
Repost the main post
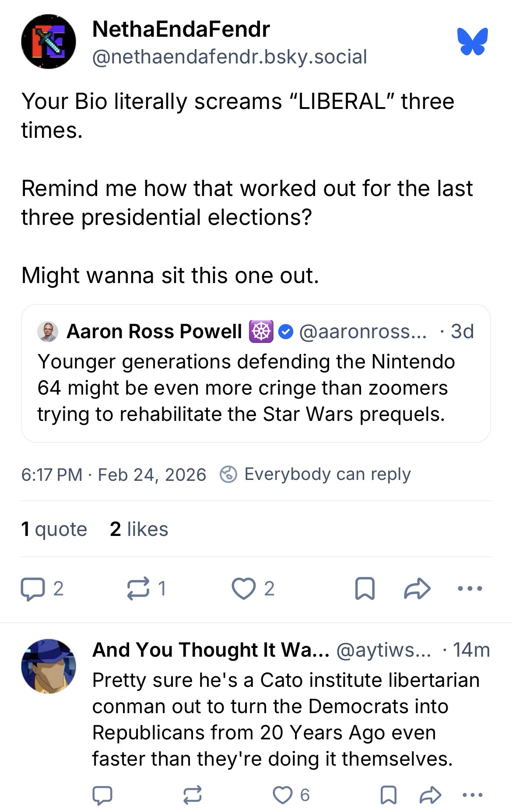coord(137,589)
